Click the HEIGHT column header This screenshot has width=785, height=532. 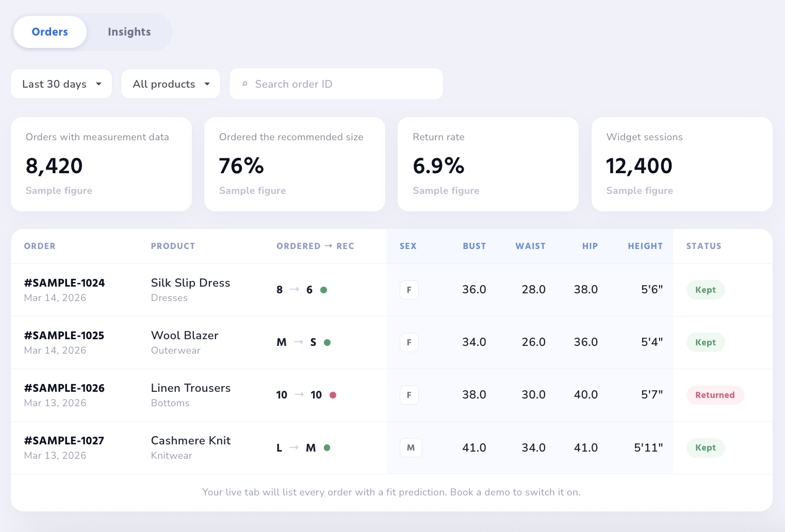click(x=645, y=246)
